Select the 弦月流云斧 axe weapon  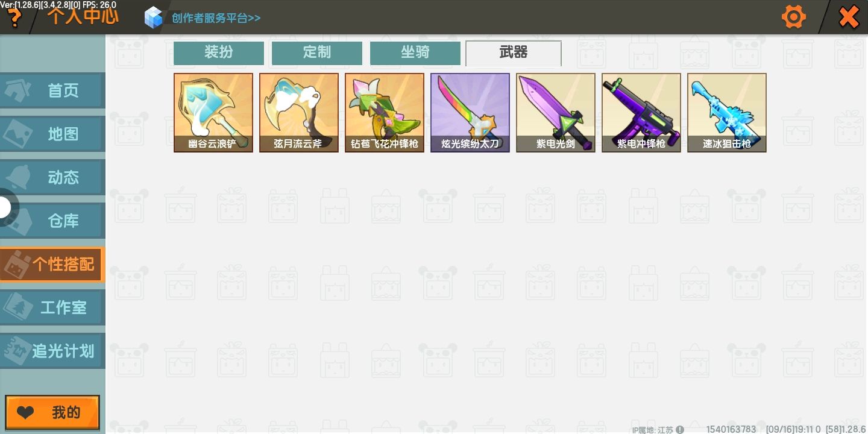[x=299, y=113]
